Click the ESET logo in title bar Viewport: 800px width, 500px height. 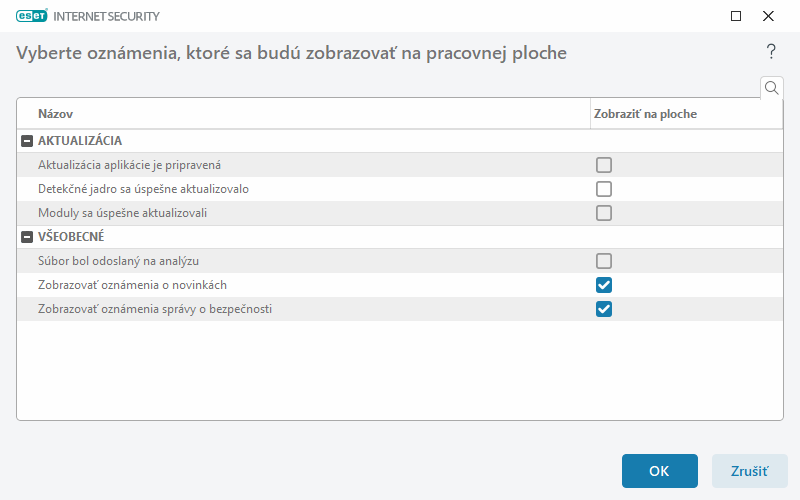point(33,16)
